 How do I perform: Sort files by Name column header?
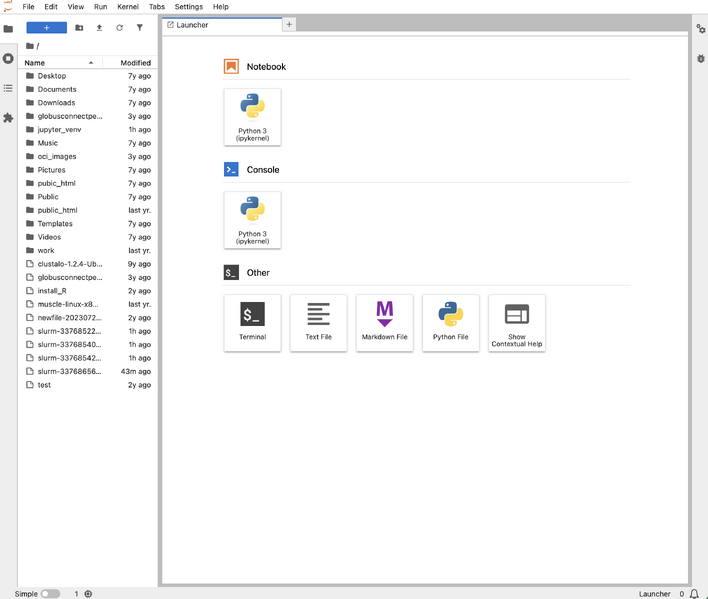tap(60, 63)
